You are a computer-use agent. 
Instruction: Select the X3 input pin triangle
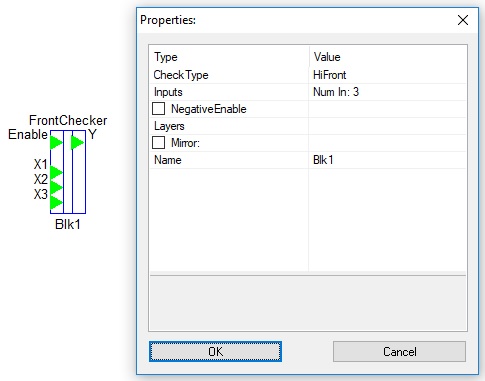pyautogui.click(x=56, y=202)
